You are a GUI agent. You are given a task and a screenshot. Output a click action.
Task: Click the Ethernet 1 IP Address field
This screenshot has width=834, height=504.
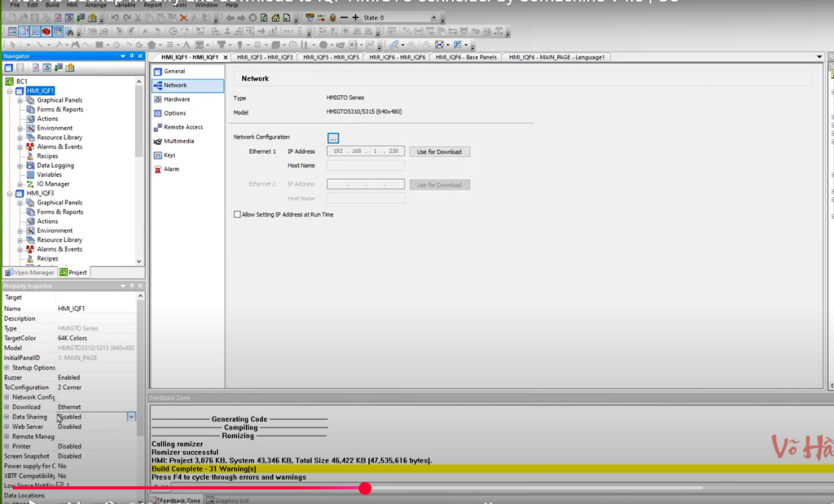click(365, 151)
